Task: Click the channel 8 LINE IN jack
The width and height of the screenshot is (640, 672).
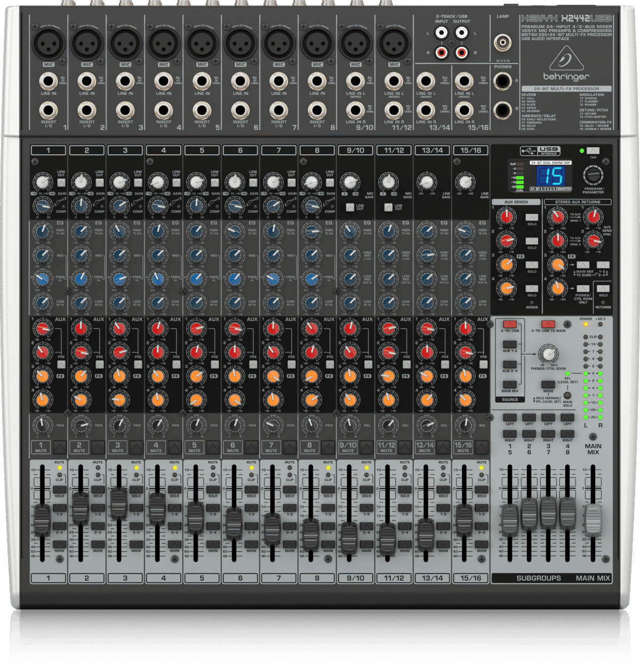Action: point(317,82)
